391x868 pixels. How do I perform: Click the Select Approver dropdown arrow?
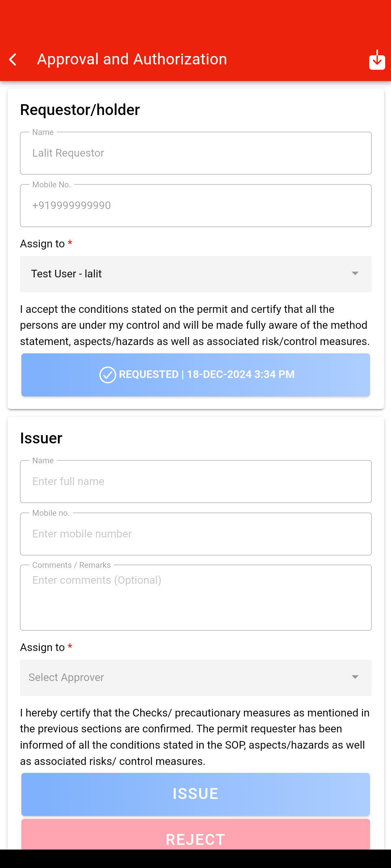355,677
